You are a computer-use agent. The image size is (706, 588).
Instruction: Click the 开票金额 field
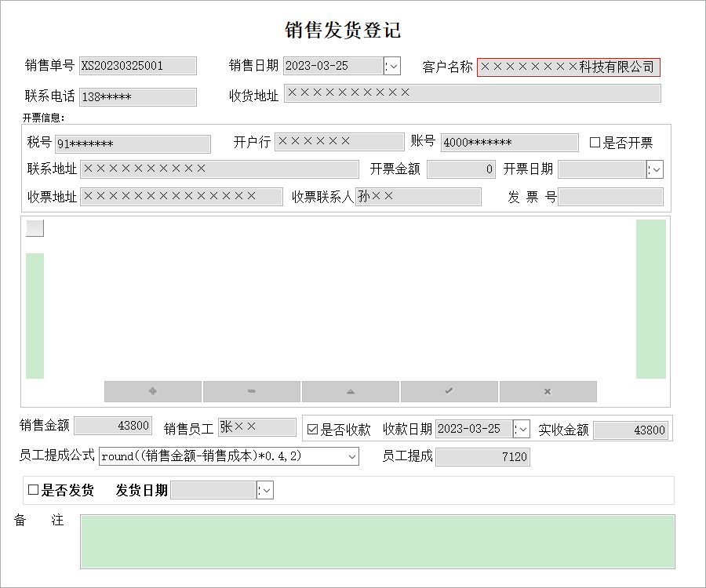click(x=461, y=169)
